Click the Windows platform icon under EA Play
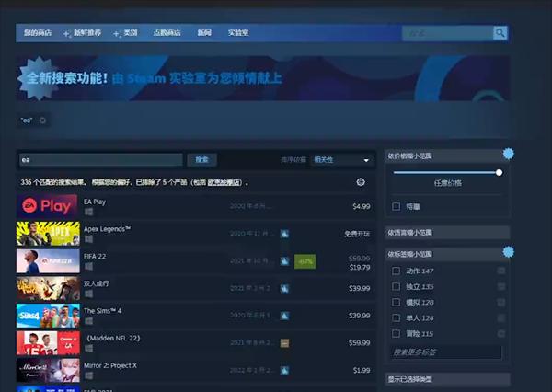 pyautogui.click(x=88, y=212)
